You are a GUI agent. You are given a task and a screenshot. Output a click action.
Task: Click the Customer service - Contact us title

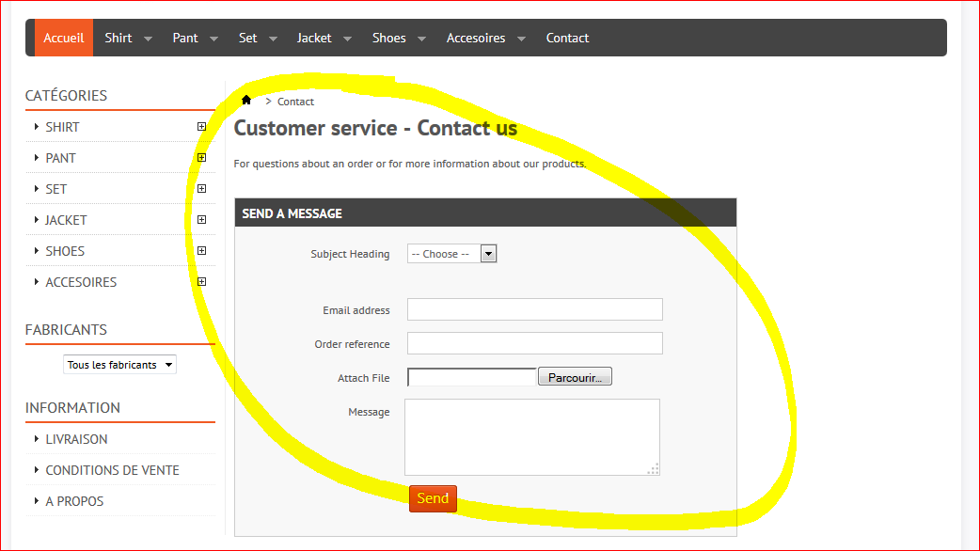375,128
